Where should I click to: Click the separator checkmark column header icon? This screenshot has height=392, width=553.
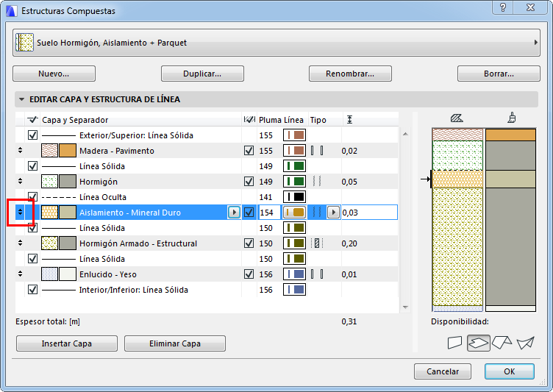[x=32, y=120]
